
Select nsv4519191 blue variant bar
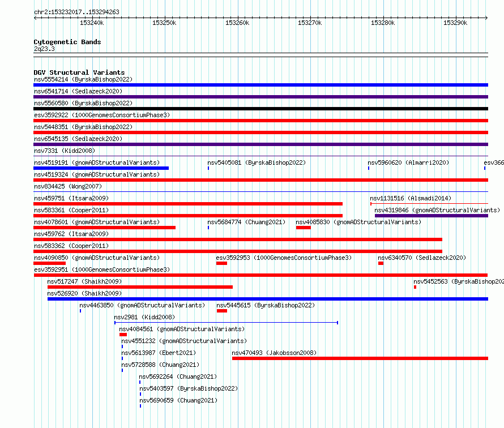pyautogui.click(x=101, y=168)
